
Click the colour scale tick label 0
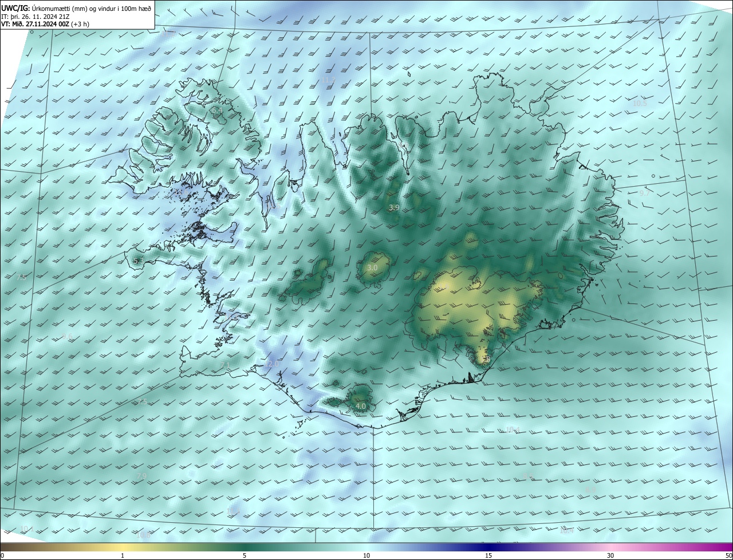pyautogui.click(x=2, y=555)
